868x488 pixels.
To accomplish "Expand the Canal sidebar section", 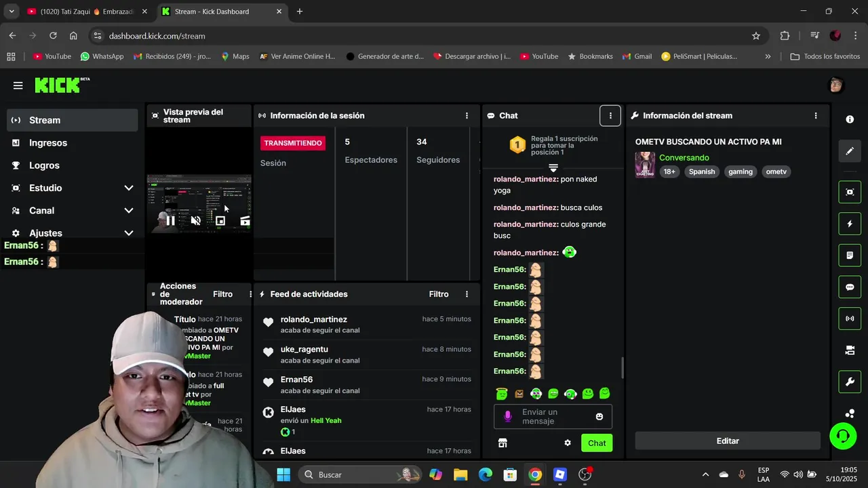I will (129, 211).
